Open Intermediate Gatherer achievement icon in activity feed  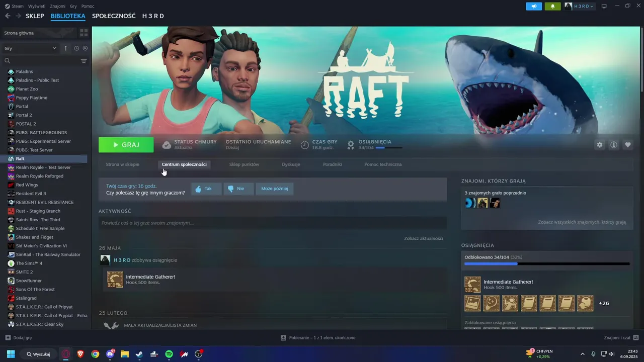point(115,280)
